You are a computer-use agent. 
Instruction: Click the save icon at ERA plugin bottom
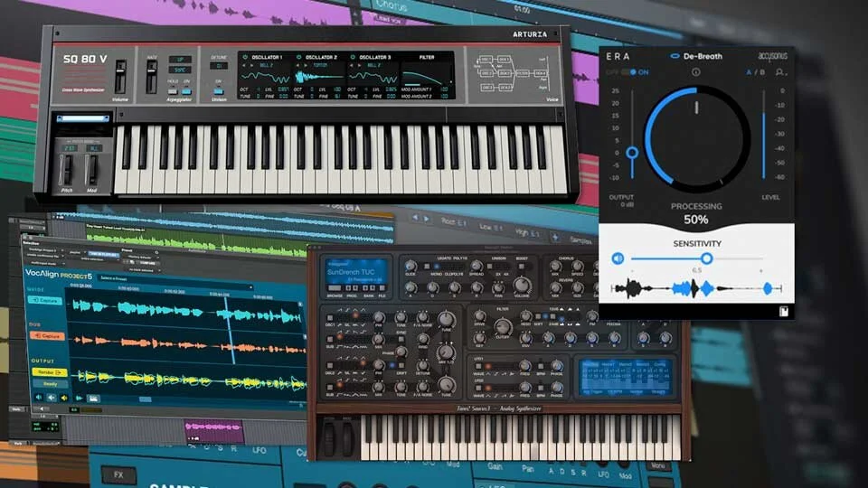pos(783,312)
